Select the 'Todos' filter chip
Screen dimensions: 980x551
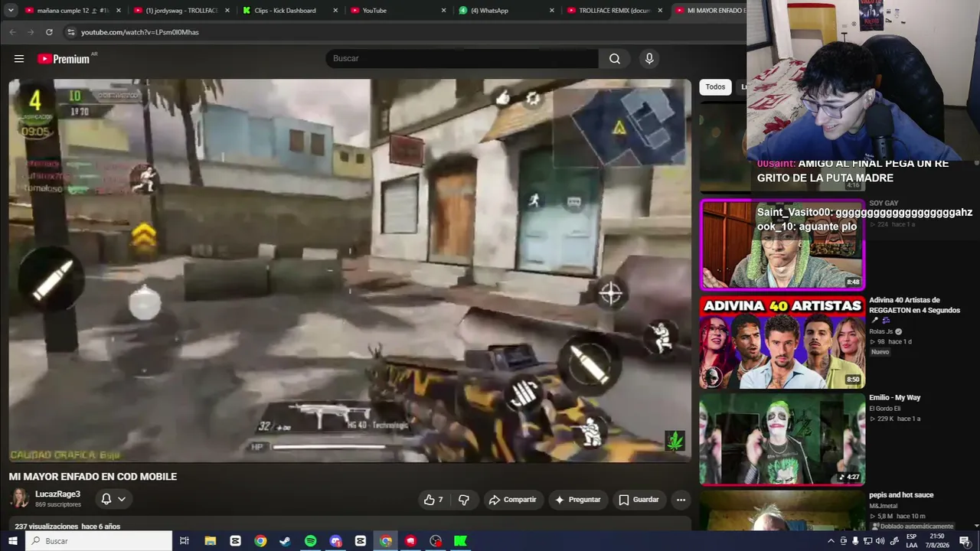click(715, 87)
